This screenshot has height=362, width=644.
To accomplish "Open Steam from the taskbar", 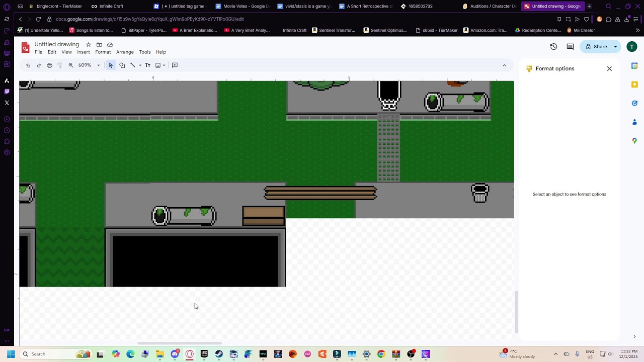I will (219, 354).
